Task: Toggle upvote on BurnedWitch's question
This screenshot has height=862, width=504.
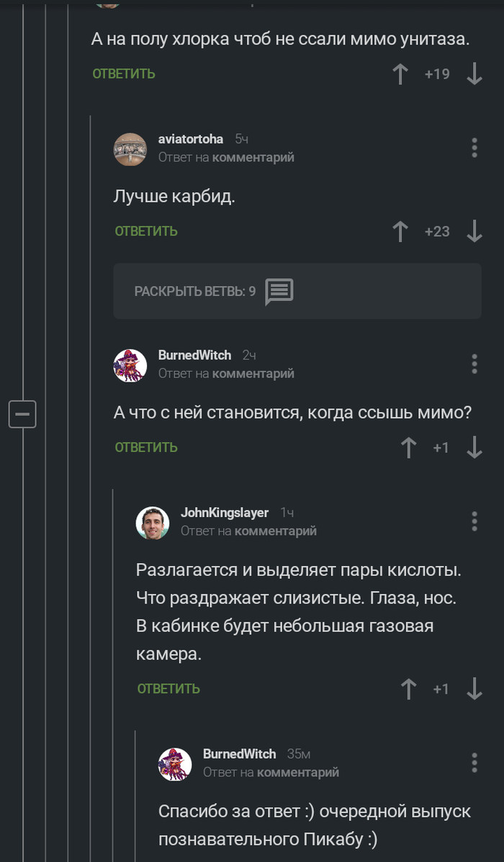Action: (x=408, y=447)
